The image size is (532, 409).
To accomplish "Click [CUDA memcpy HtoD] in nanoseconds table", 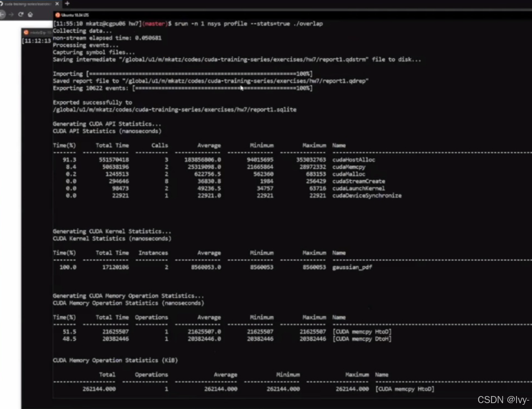I will click(x=362, y=332).
